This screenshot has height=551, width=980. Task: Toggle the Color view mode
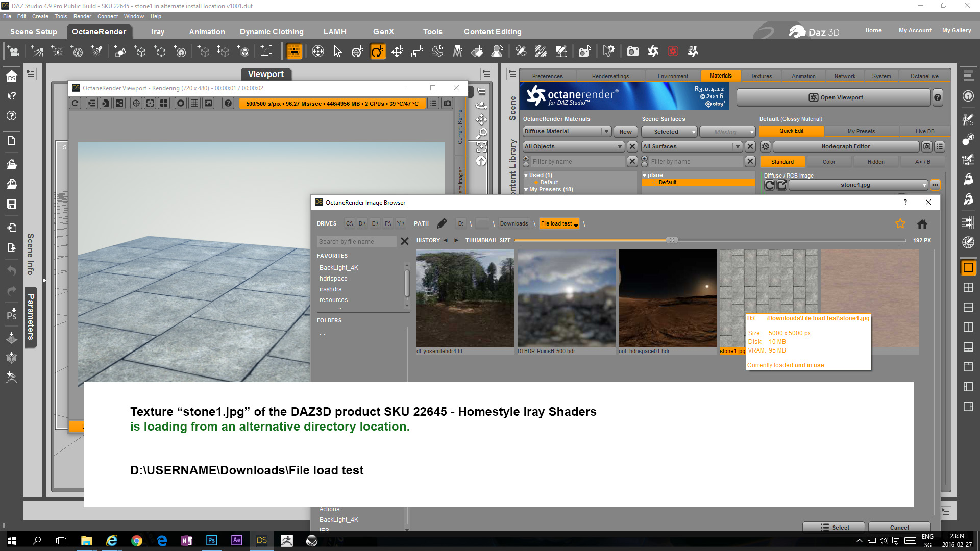coord(829,162)
